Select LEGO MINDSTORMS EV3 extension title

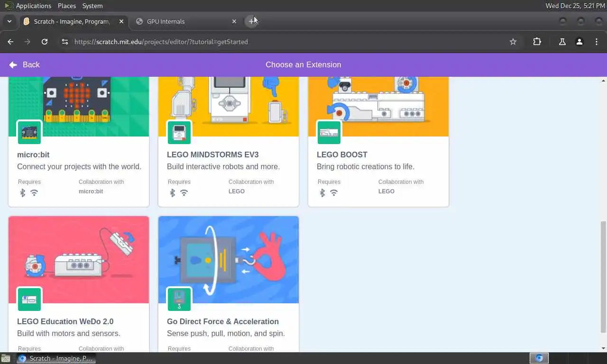pyautogui.click(x=212, y=155)
